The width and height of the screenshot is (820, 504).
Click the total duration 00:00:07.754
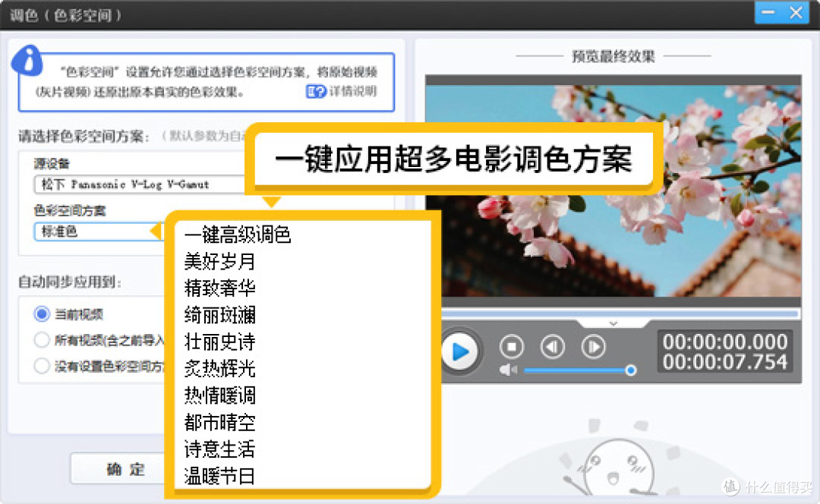tap(725, 362)
